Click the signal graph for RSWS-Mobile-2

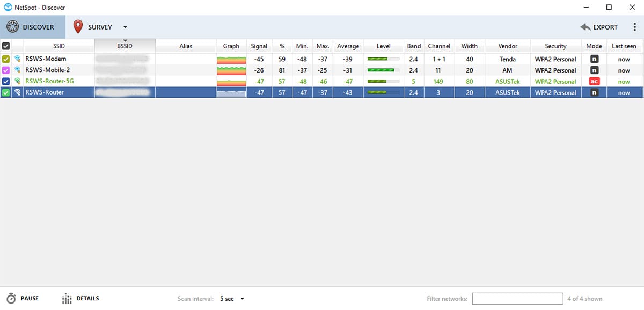coord(231,70)
